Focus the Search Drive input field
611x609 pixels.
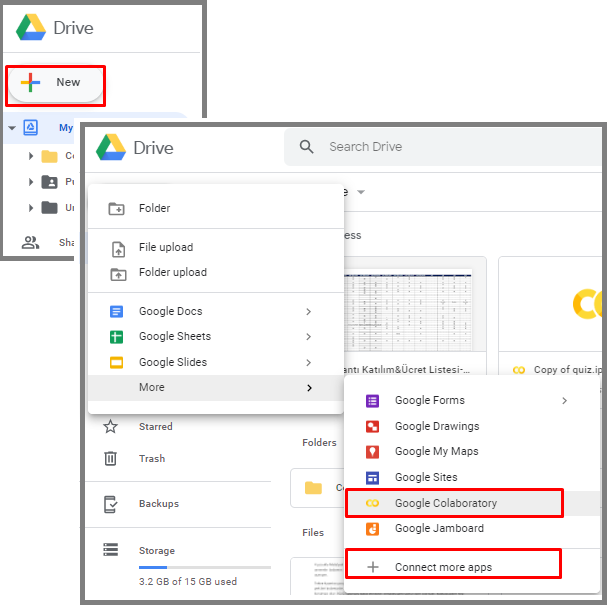pyautogui.click(x=444, y=147)
